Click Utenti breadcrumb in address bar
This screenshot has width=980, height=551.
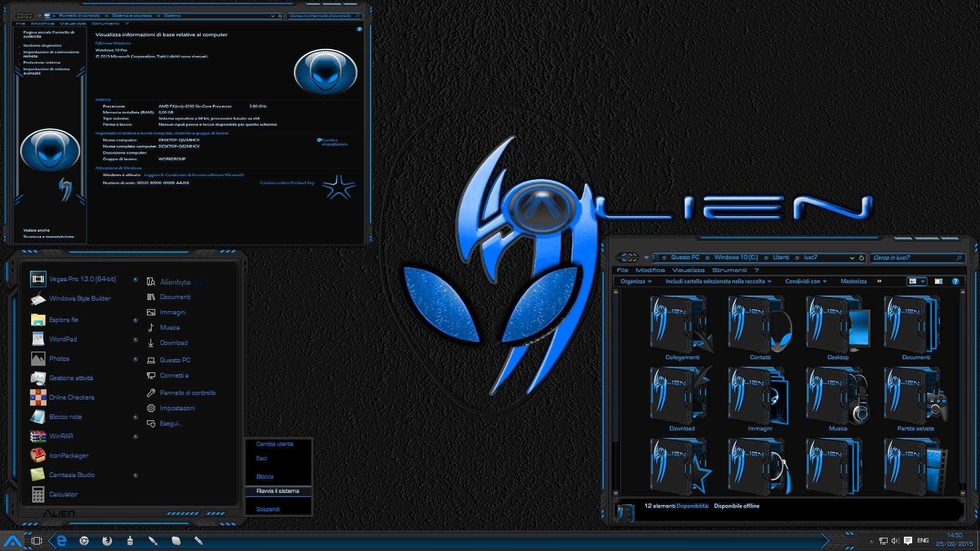pos(780,258)
